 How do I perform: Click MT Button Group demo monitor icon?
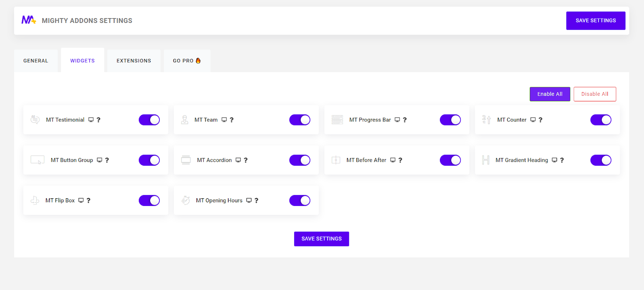click(99, 160)
